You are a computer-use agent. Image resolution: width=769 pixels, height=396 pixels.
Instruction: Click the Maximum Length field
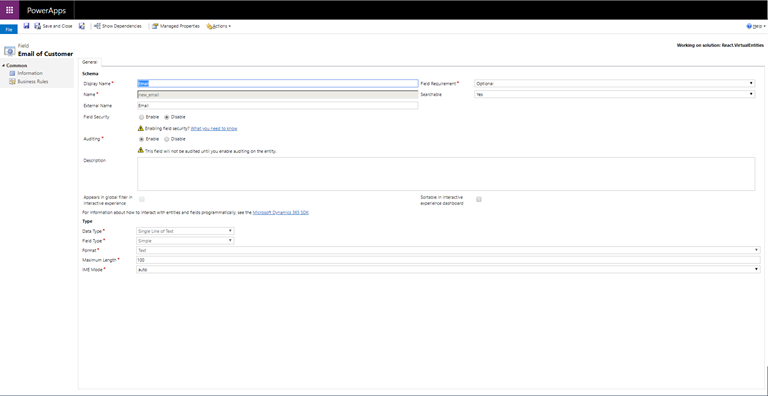pos(448,260)
